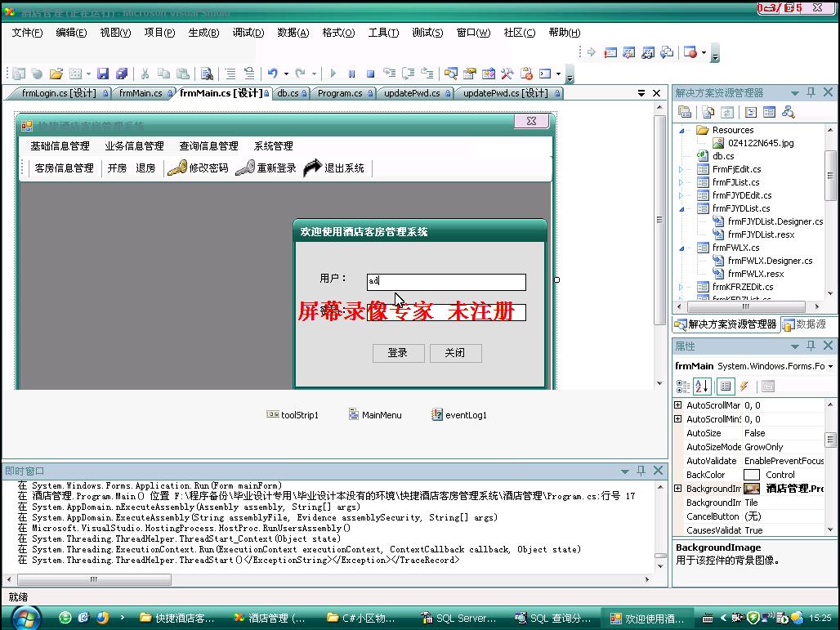Click the toolStrip1 component in tray
This screenshot has width=840, height=630.
point(293,414)
